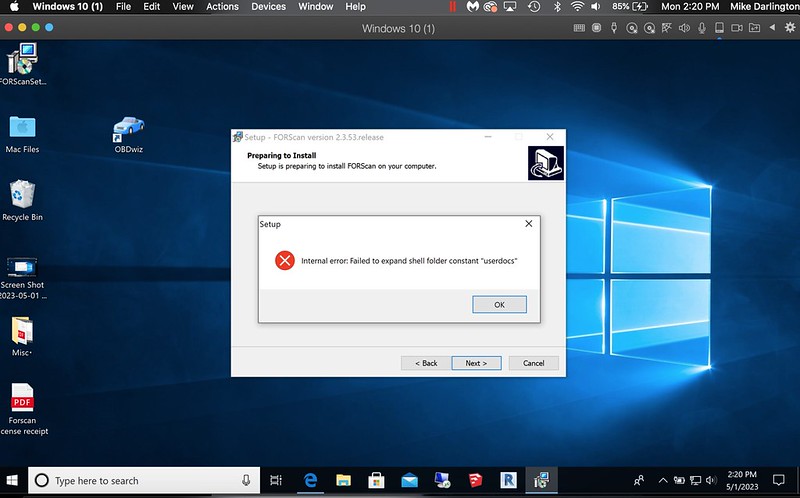Viewport: 800px width, 498px height.
Task: Click the Next > button in installer
Action: (476, 363)
